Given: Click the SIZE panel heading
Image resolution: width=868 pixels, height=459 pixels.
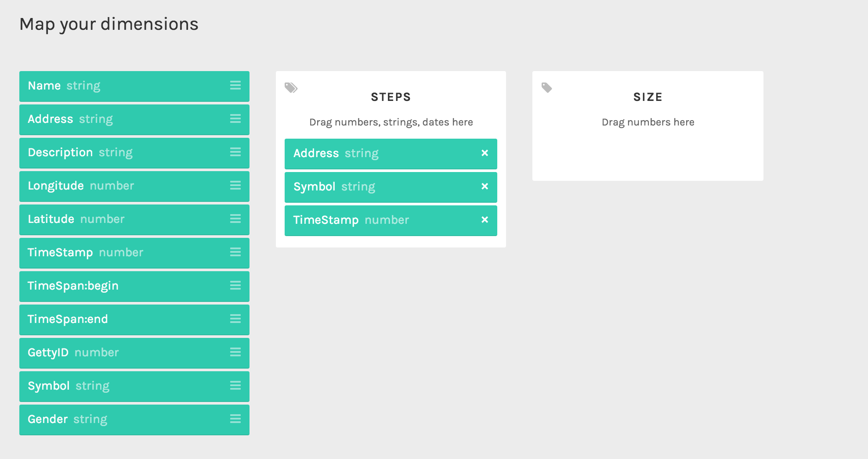Looking at the screenshot, I should 648,97.
